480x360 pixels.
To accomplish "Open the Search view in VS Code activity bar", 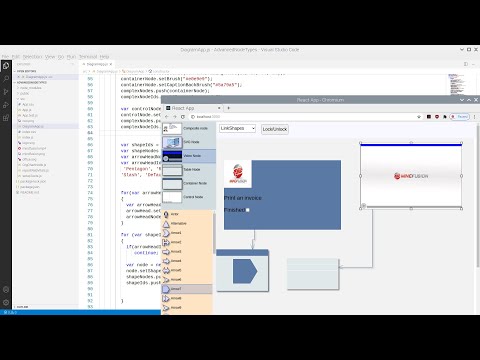I will pos(6,79).
